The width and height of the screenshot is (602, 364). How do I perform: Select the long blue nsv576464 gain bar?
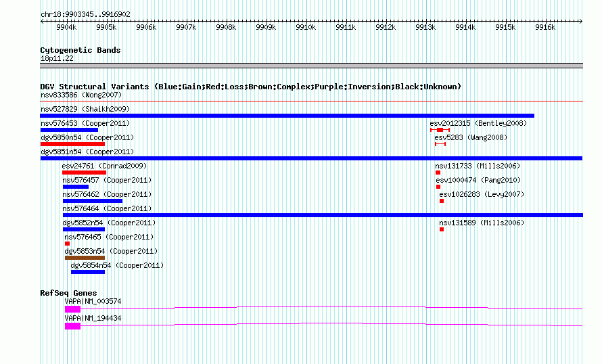click(x=323, y=215)
